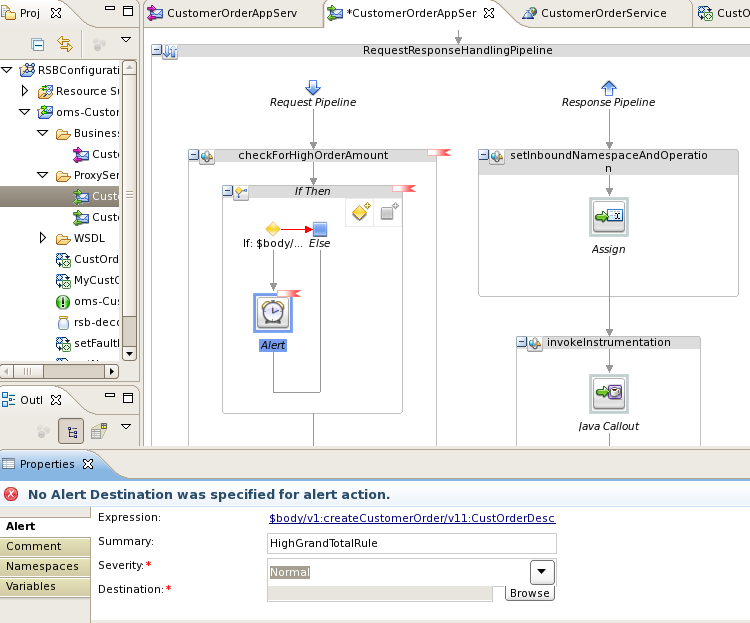
Task: Add condition with yellow diamond plus icon
Action: coord(361,211)
